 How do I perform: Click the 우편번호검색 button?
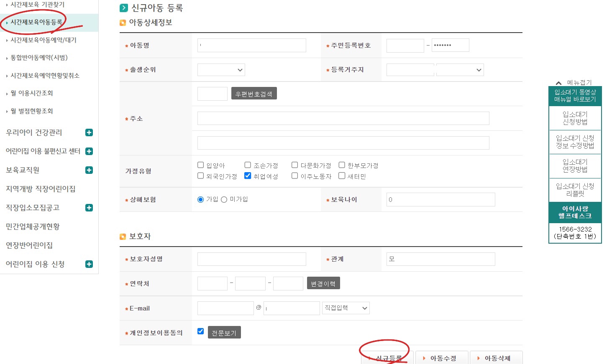tap(254, 93)
